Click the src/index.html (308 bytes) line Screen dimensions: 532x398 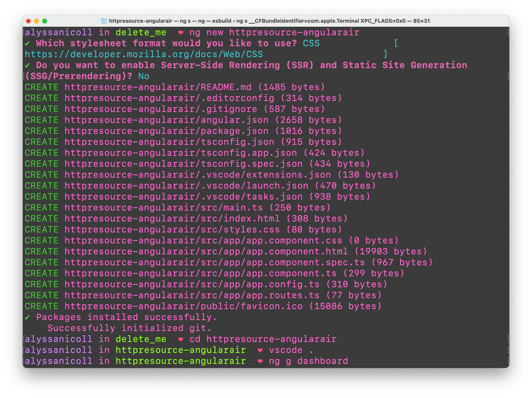(186, 218)
